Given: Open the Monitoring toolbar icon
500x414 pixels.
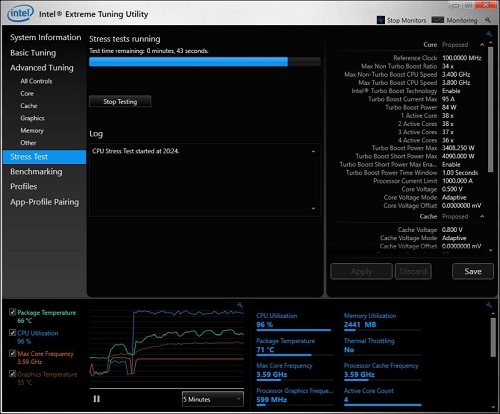Looking at the screenshot, I should [x=438, y=20].
